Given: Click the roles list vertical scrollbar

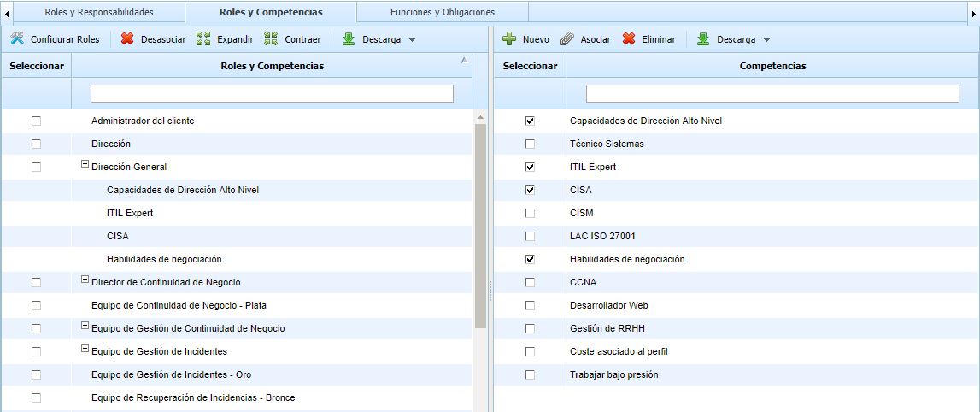Looking at the screenshot, I should click(480, 222).
